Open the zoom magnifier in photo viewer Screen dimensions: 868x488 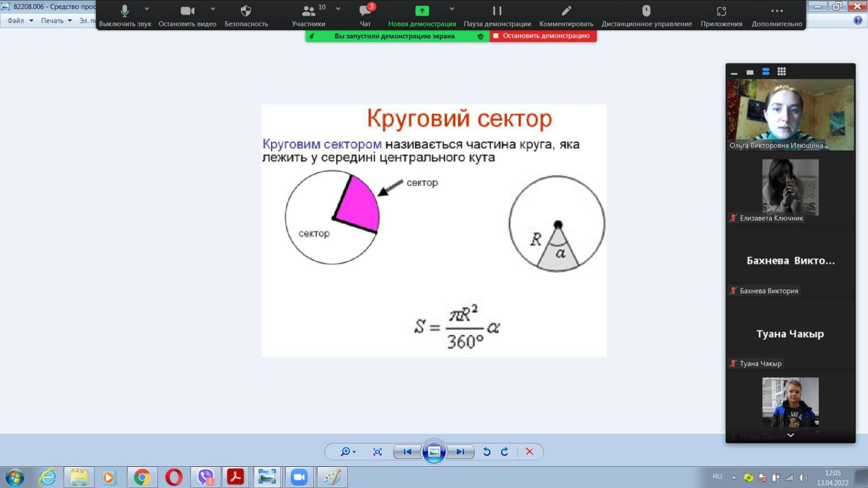pyautogui.click(x=348, y=452)
